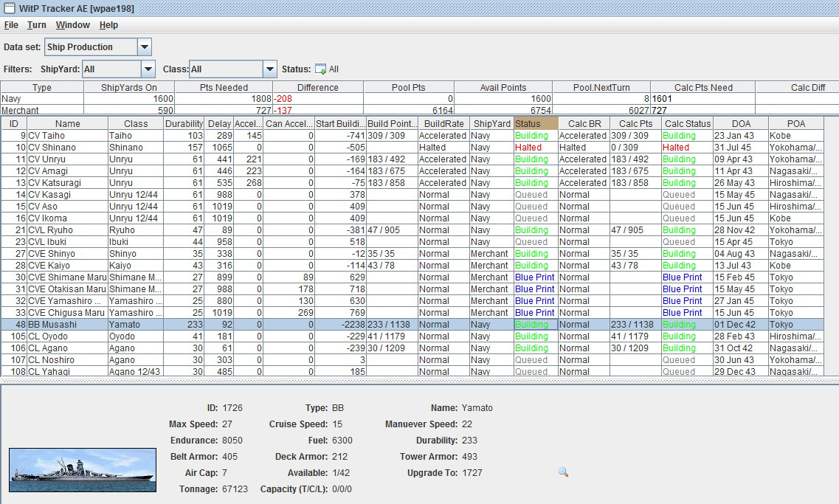Select the CV Taiho row name

click(x=46, y=136)
